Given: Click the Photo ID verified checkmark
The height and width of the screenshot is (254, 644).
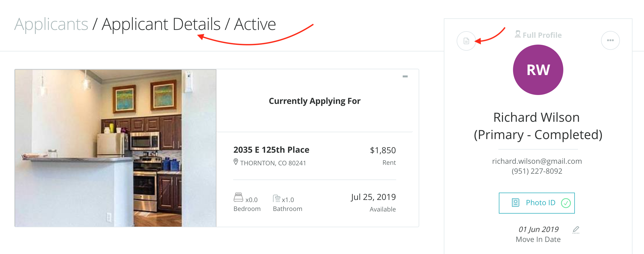Looking at the screenshot, I should (566, 203).
